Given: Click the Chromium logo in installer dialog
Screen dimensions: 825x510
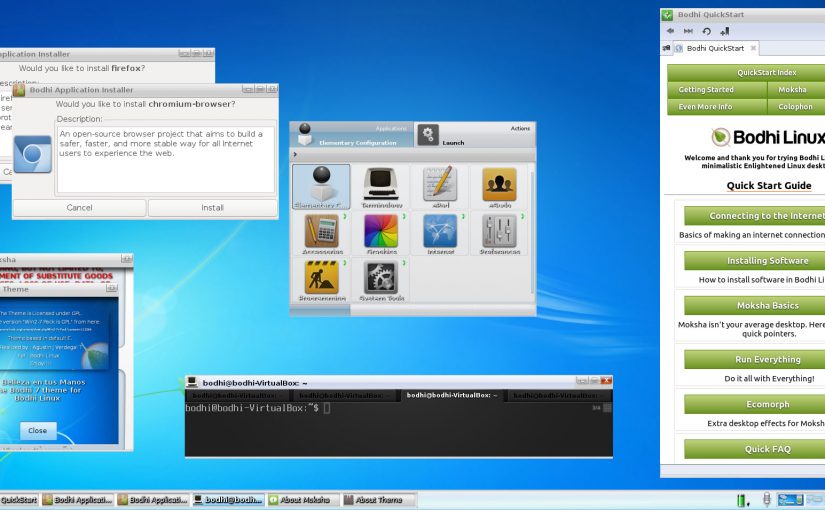Looking at the screenshot, I should click(33, 154).
